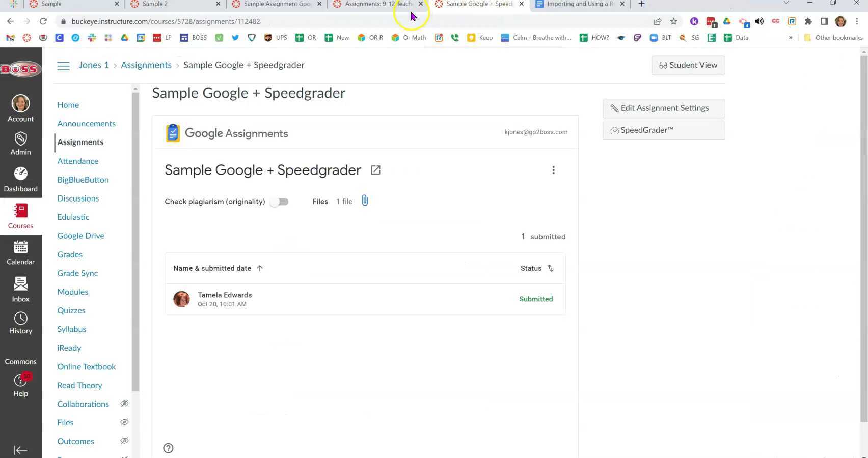Click the Help question mark icon
868x458 pixels.
click(168, 448)
